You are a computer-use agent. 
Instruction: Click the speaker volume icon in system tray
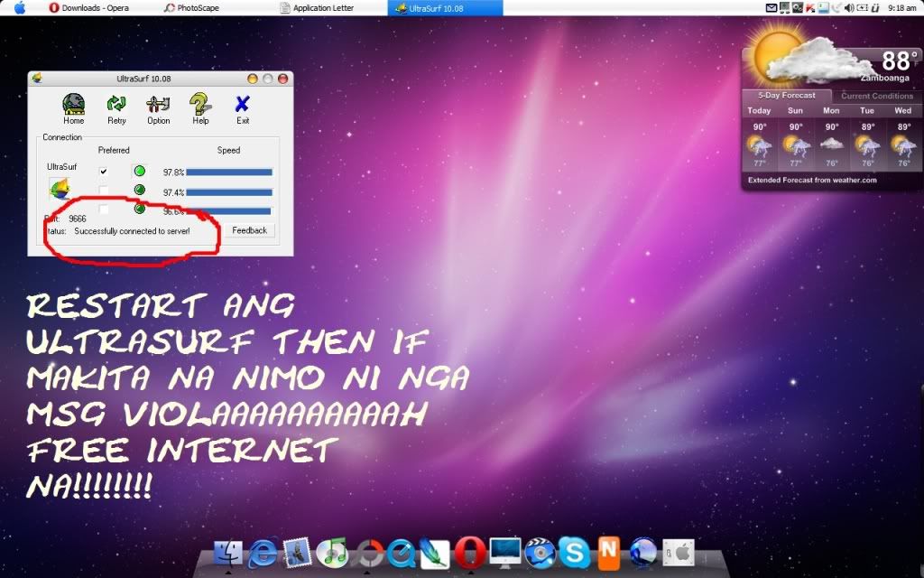click(x=848, y=7)
